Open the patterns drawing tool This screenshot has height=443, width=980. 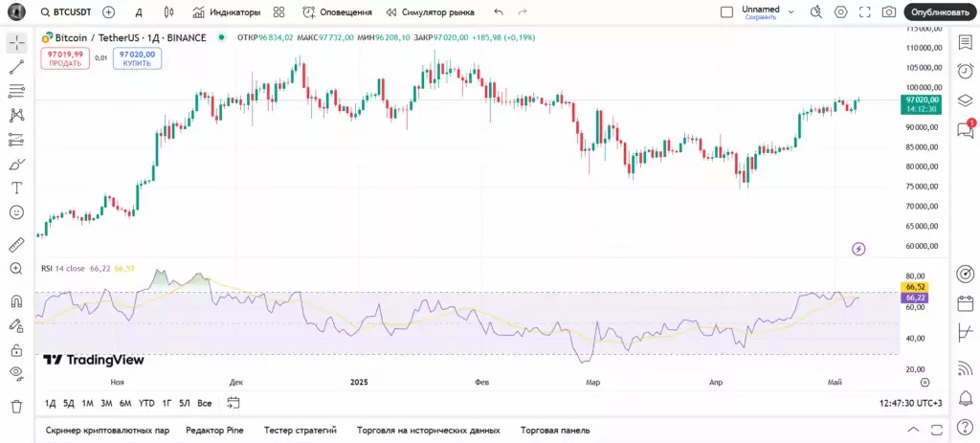(17, 115)
